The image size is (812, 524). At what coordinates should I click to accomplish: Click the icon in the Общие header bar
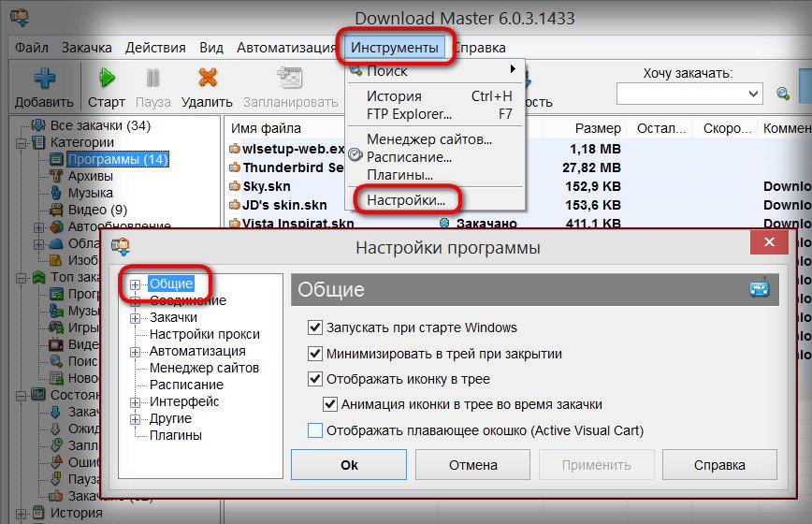click(760, 288)
